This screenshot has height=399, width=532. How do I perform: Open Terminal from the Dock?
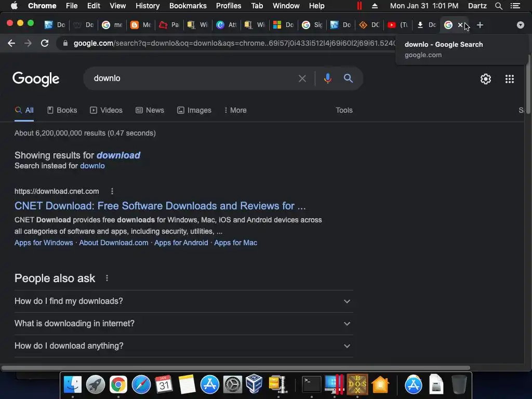(x=312, y=385)
